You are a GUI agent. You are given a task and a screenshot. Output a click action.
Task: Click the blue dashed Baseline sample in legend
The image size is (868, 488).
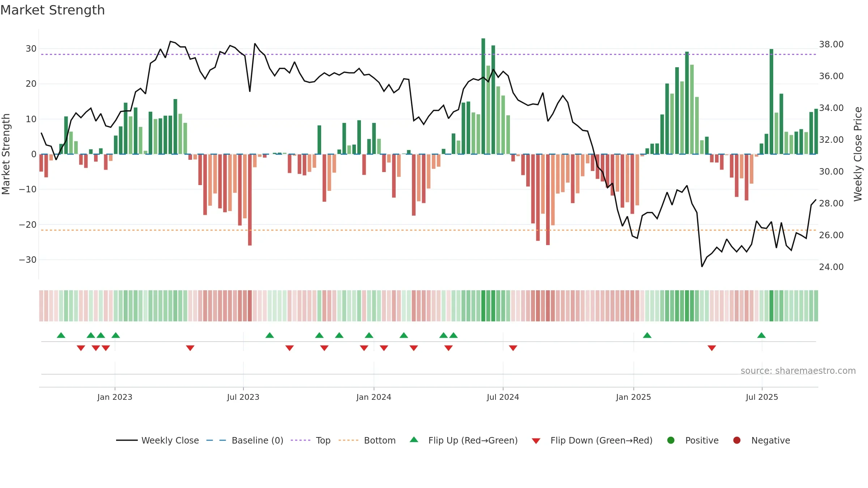tap(216, 440)
